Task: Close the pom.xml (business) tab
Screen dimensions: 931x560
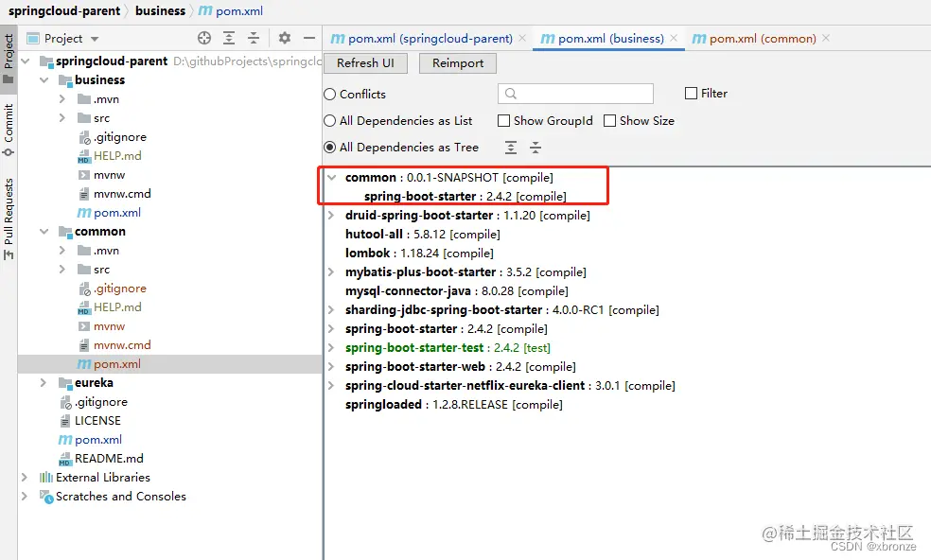Action: click(x=674, y=38)
